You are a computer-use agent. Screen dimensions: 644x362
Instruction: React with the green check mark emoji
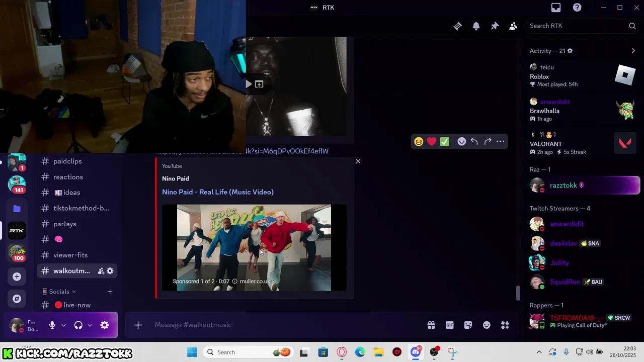445,142
